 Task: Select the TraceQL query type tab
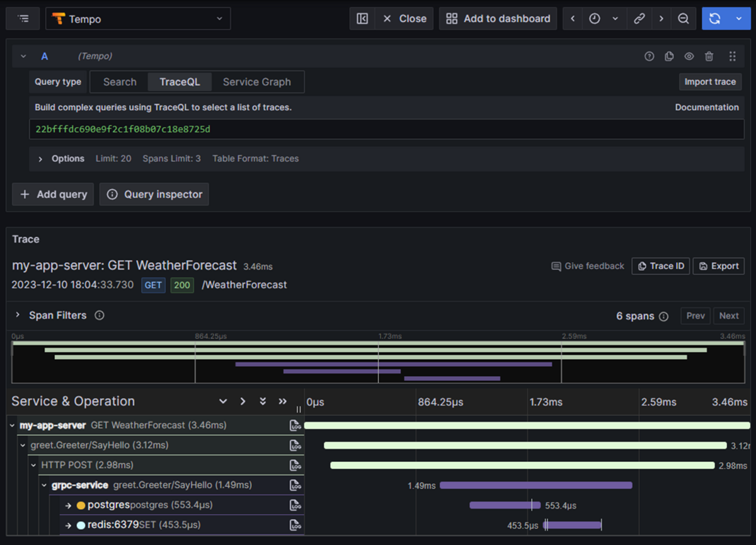pyautogui.click(x=180, y=82)
